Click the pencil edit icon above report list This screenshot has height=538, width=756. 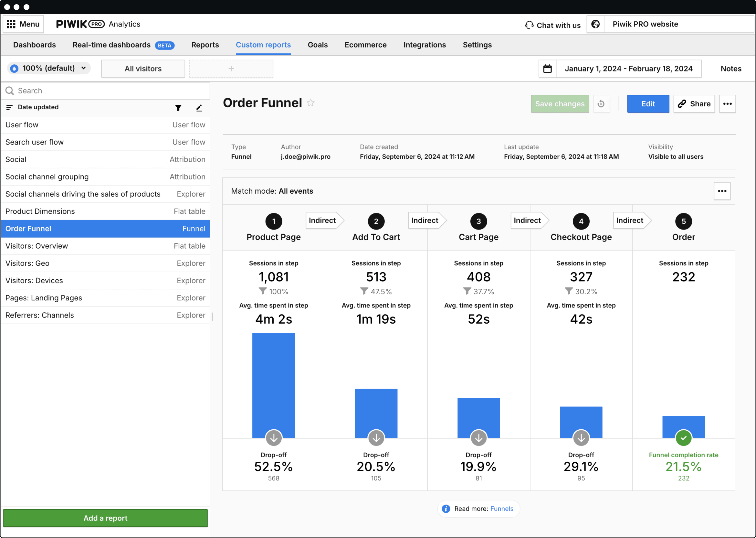pyautogui.click(x=199, y=108)
